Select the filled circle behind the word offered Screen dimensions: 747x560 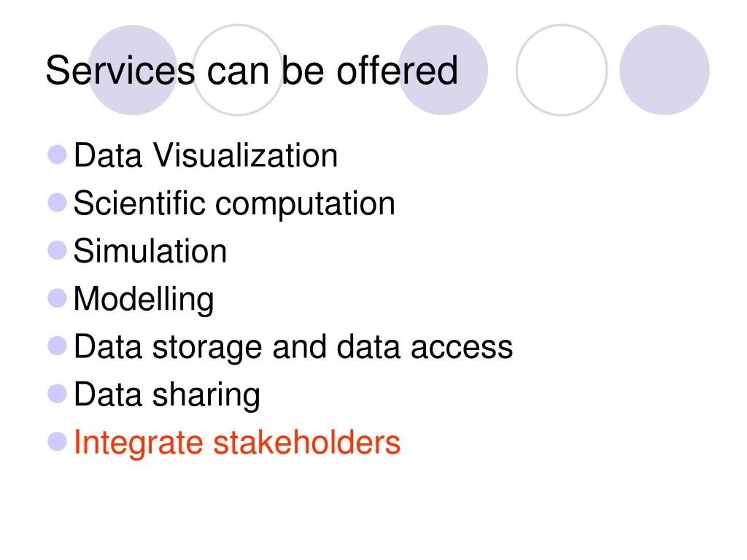click(x=443, y=70)
